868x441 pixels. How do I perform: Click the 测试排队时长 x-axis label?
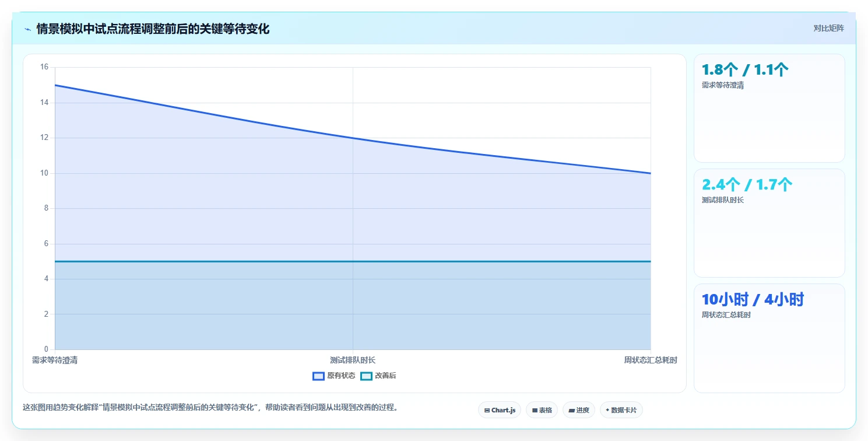click(x=353, y=360)
